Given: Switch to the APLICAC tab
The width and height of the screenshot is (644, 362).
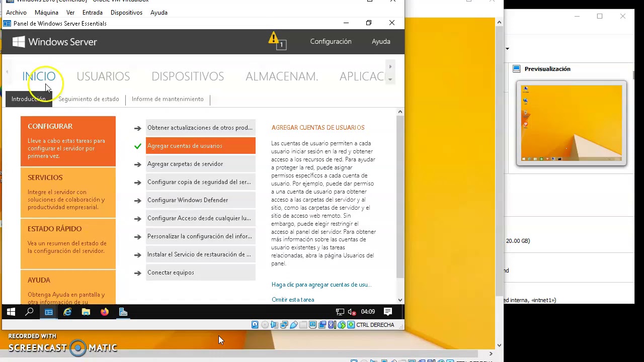Looking at the screenshot, I should (x=362, y=76).
